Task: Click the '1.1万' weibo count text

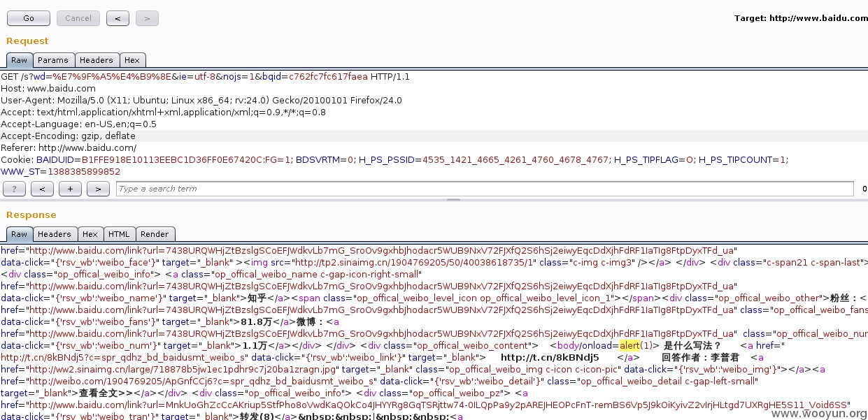Action: pyautogui.click(x=256, y=345)
